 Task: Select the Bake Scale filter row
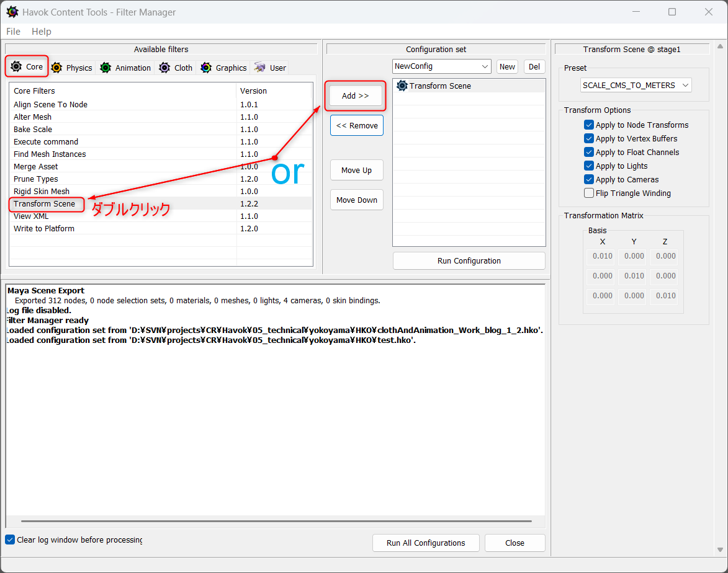click(161, 130)
